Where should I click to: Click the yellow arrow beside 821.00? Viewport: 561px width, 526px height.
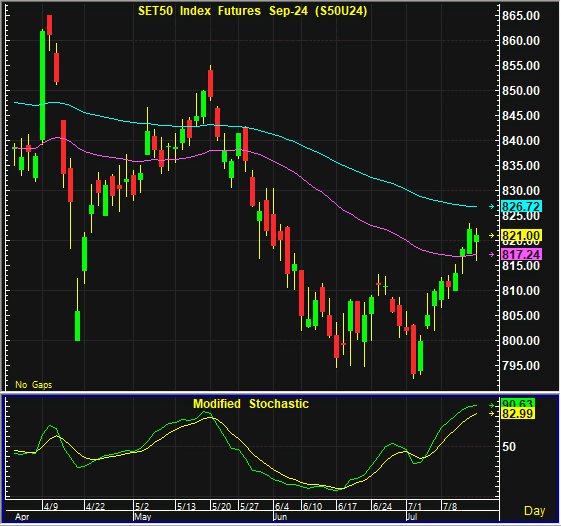click(x=492, y=235)
